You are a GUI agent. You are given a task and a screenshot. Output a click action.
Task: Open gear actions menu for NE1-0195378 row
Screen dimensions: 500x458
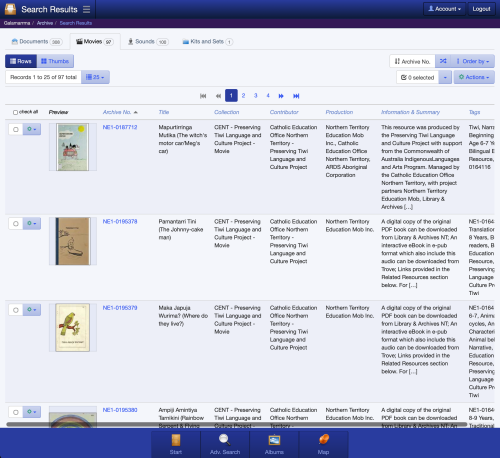(x=32, y=223)
